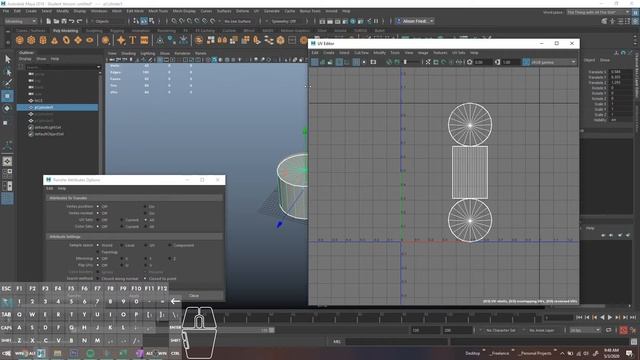This screenshot has height=360, width=640.
Task: Open the viewport Shading menu
Action: [128, 53]
